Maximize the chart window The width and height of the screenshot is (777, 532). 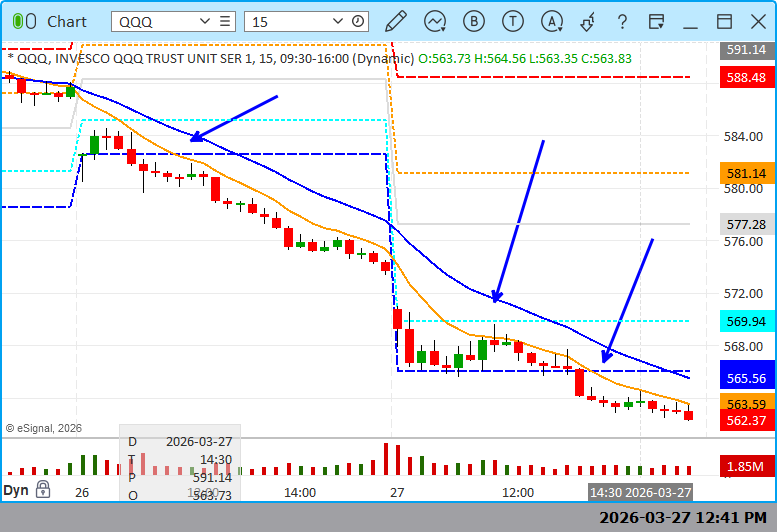click(724, 22)
